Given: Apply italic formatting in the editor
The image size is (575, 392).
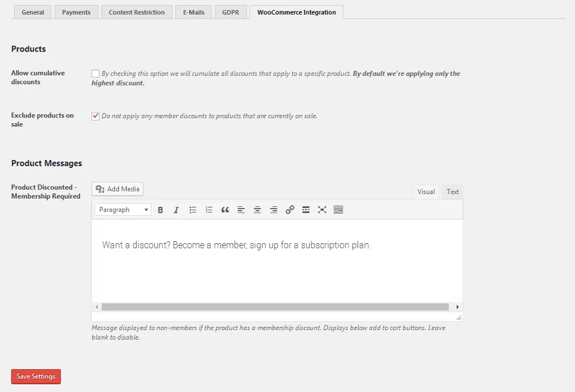Looking at the screenshot, I should (176, 210).
